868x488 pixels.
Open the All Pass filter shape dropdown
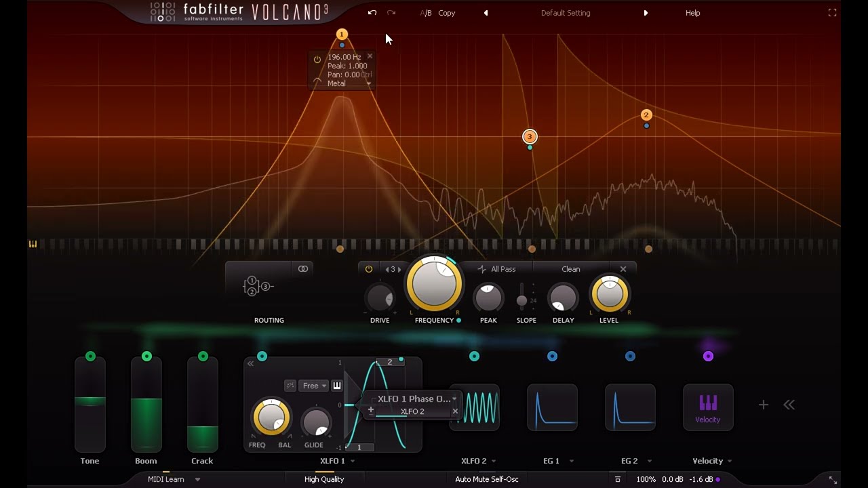pyautogui.click(x=496, y=269)
